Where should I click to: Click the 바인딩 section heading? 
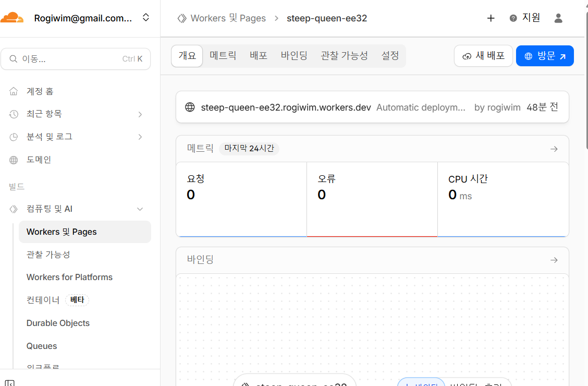200,260
